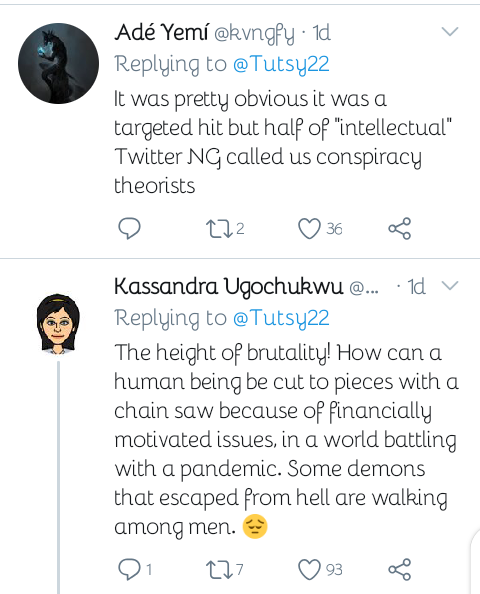Like Adé Yemí's tweet with 36 likes

pos(309,229)
